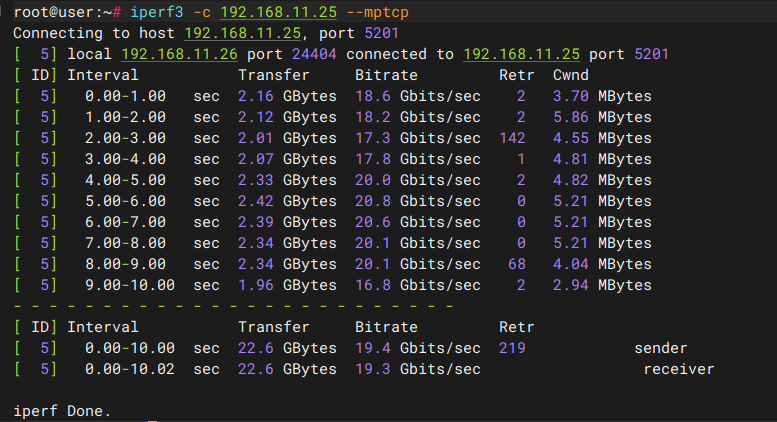Click the 'iperf Done.' message
The image size is (777, 422).
[x=62, y=411]
